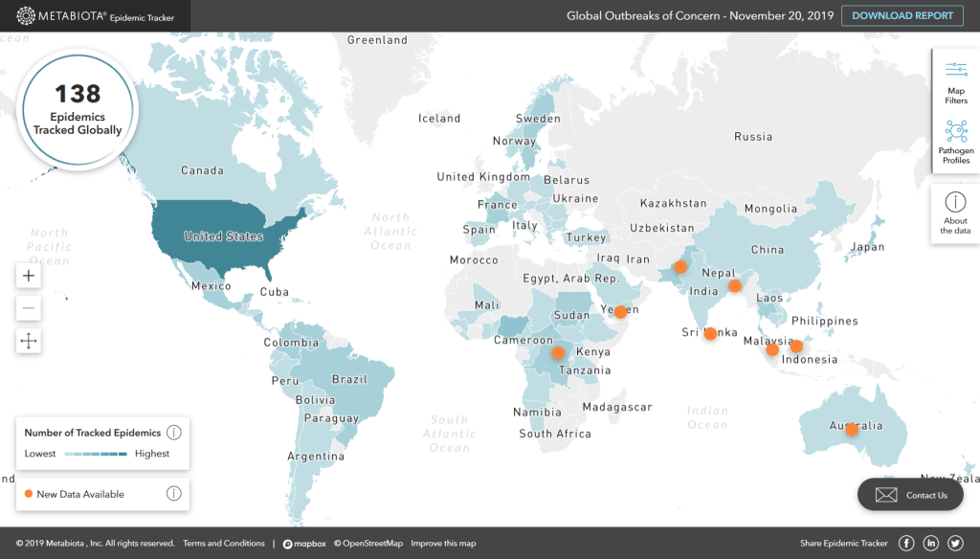Screen dimensions: 980x559
Task: Zoom out with the minus button
Action: [x=29, y=308]
